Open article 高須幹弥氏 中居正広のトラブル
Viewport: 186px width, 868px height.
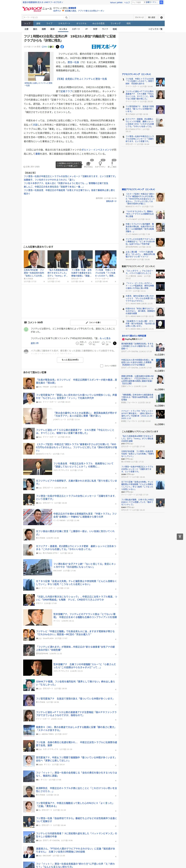76,789
